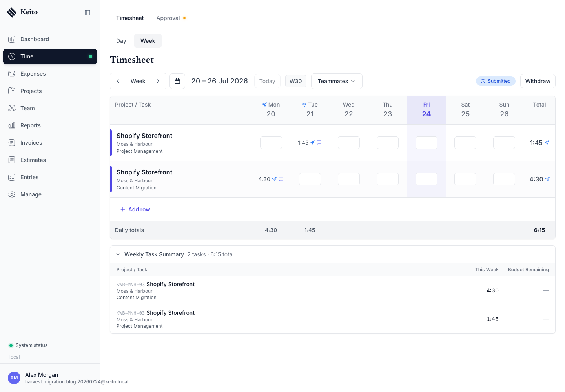Image resolution: width=565 pixels, height=392 pixels.
Task: Click the Team people icon
Action: (x=12, y=108)
